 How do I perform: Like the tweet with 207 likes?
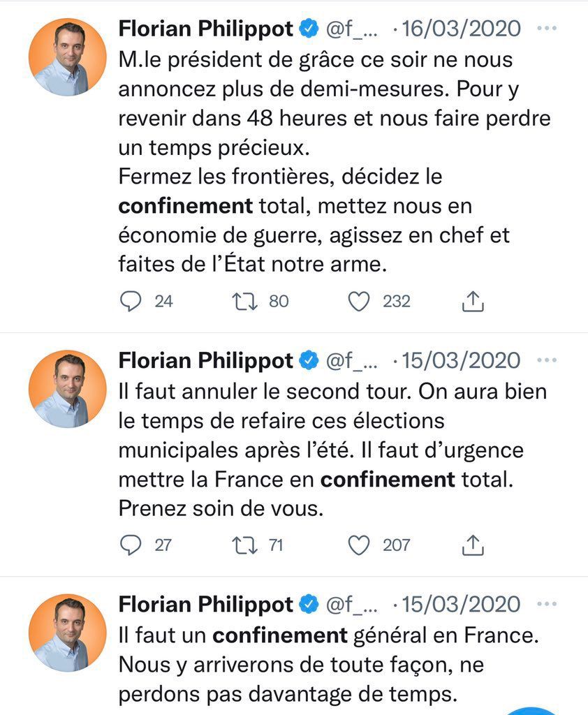[x=358, y=545]
